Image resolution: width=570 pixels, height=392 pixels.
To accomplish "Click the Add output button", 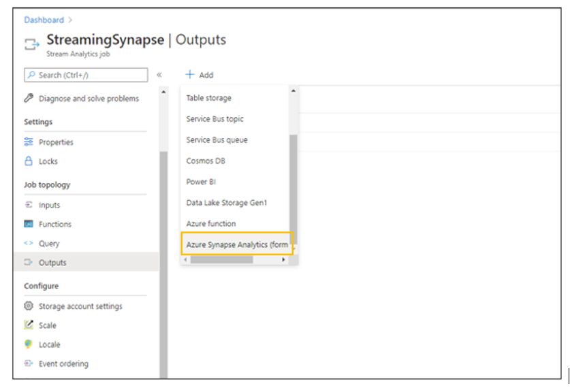I will [x=200, y=75].
